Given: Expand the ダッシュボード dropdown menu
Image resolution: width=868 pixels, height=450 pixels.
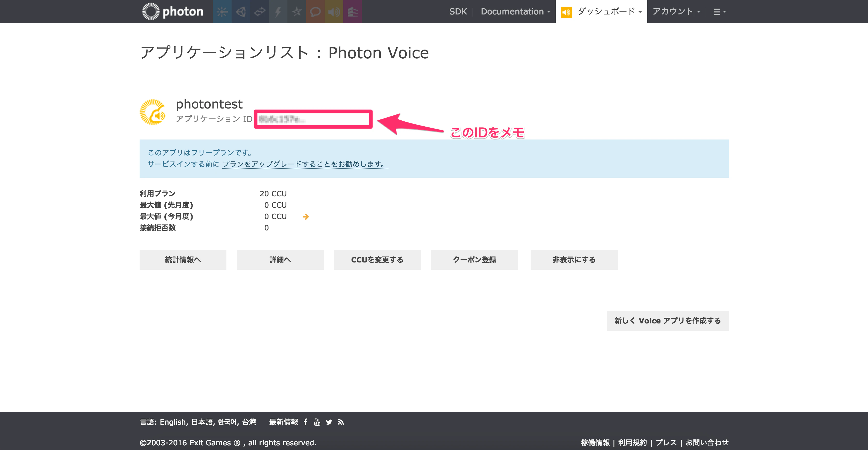Looking at the screenshot, I should (601, 12).
